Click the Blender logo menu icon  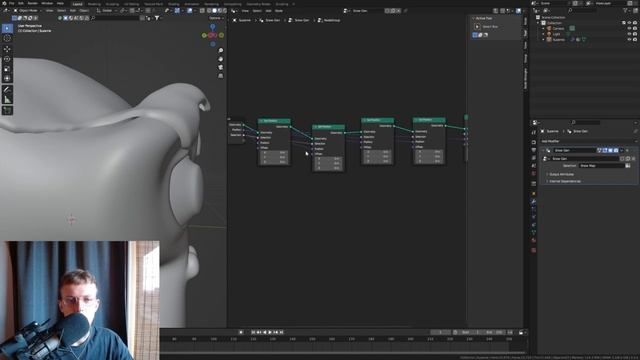pyautogui.click(x=4, y=3)
